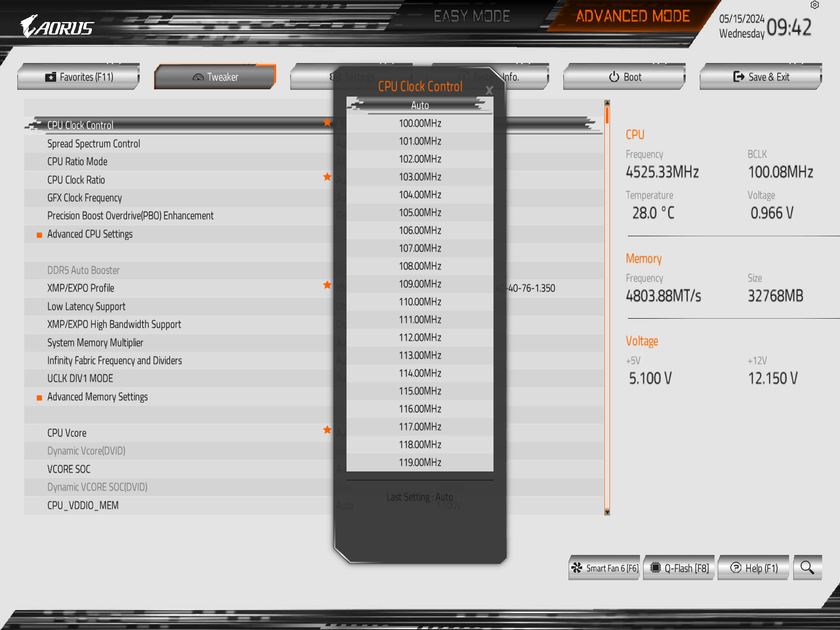Select 105.00MHz option
This screenshot has width=840, height=630.
pyautogui.click(x=420, y=213)
